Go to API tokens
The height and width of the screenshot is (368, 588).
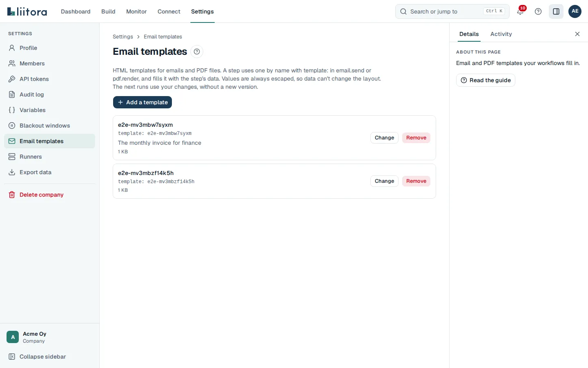pos(49,79)
